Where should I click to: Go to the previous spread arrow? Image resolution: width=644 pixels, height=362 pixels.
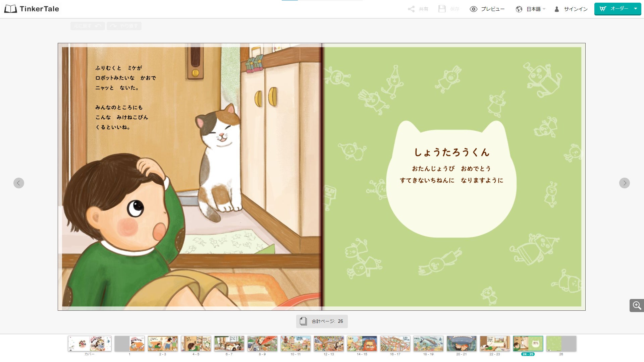pos(19,183)
